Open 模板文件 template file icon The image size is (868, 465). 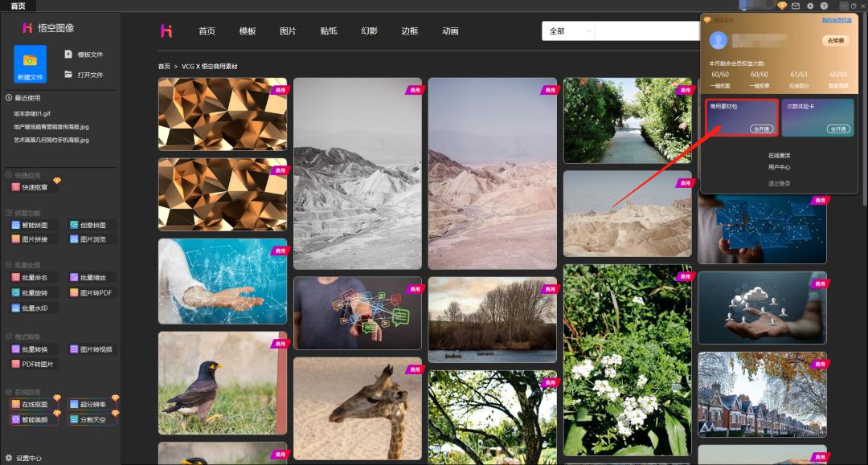(x=68, y=55)
